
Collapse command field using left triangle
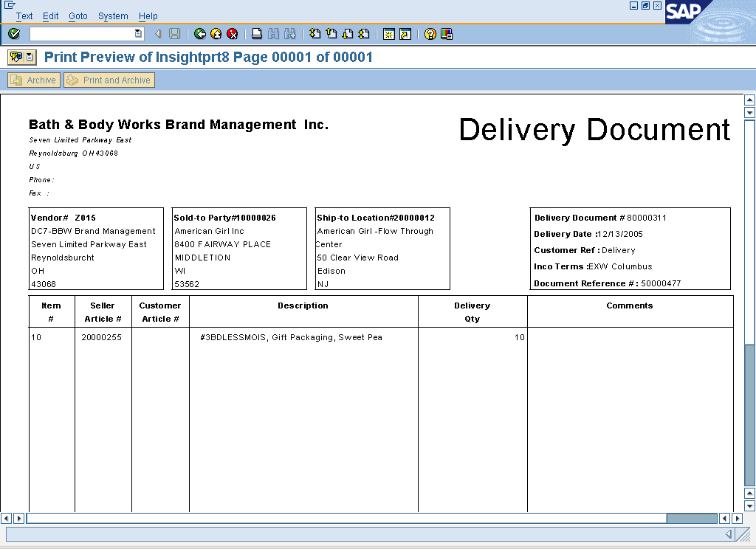tap(158, 34)
